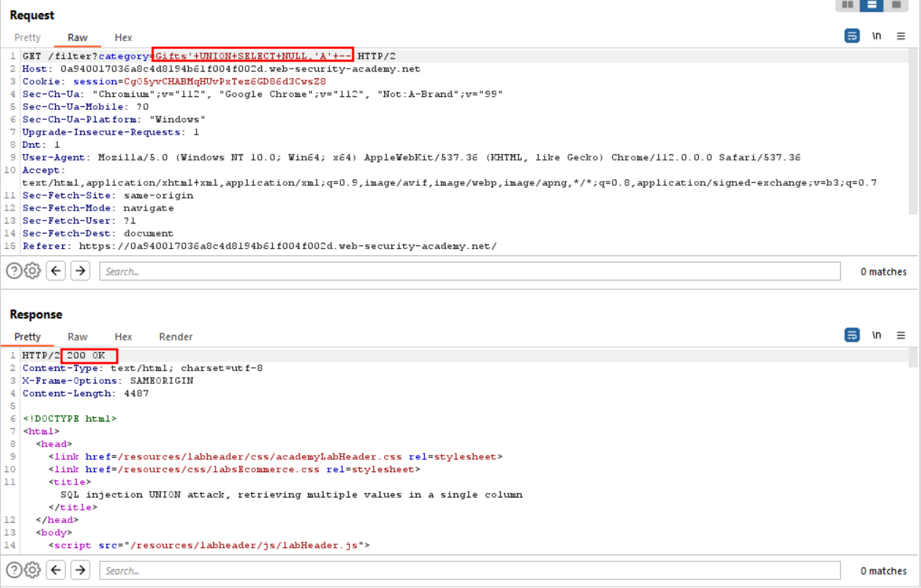Click the Content-Type text/html header line
This screenshot has width=921, height=588.
(x=143, y=368)
